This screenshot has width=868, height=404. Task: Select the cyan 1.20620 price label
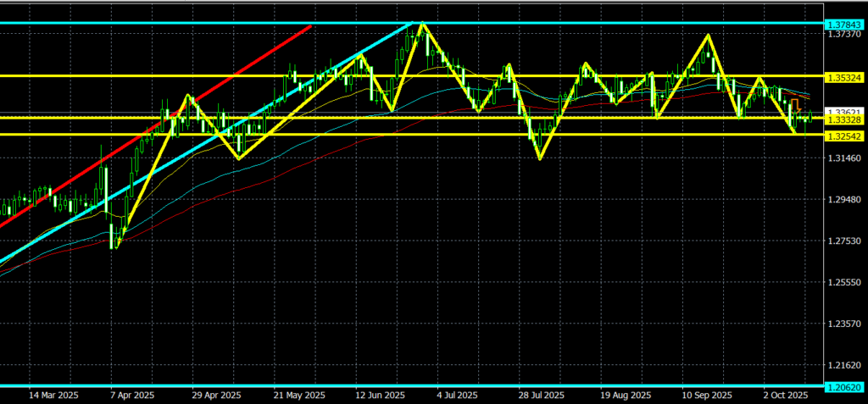[843, 387]
